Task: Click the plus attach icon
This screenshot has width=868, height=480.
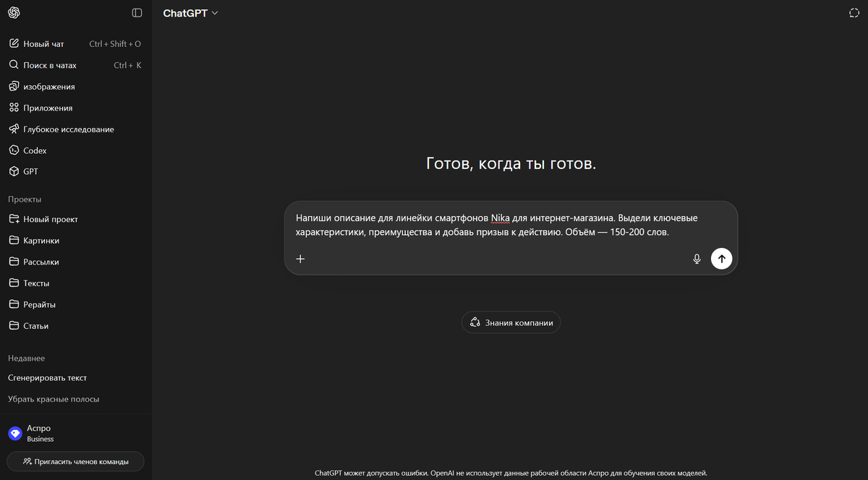Action: (301, 259)
